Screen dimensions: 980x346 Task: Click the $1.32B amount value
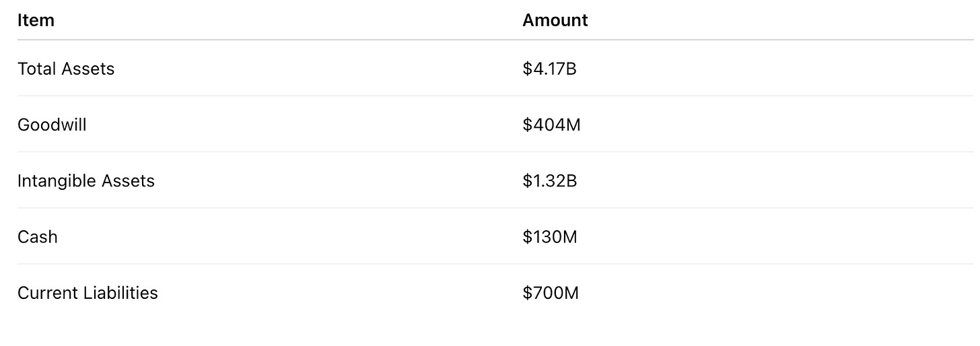[550, 181]
